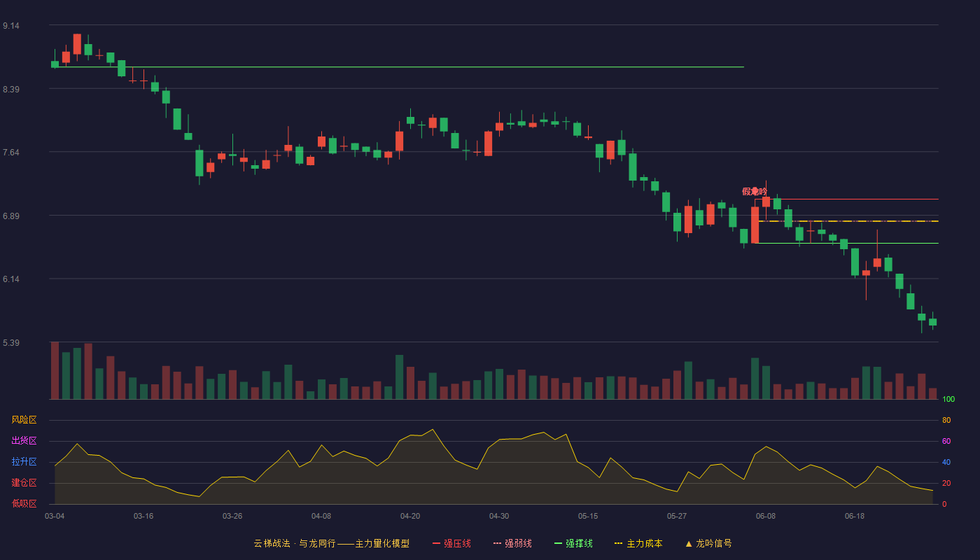Click the 7.64 price axis label

click(x=11, y=153)
